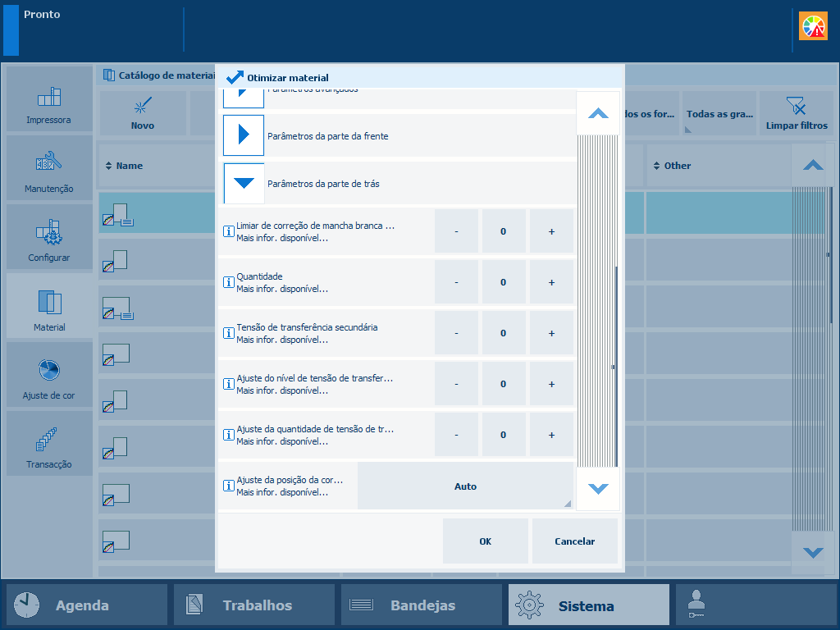Click the dialog list up arrow

(598, 113)
